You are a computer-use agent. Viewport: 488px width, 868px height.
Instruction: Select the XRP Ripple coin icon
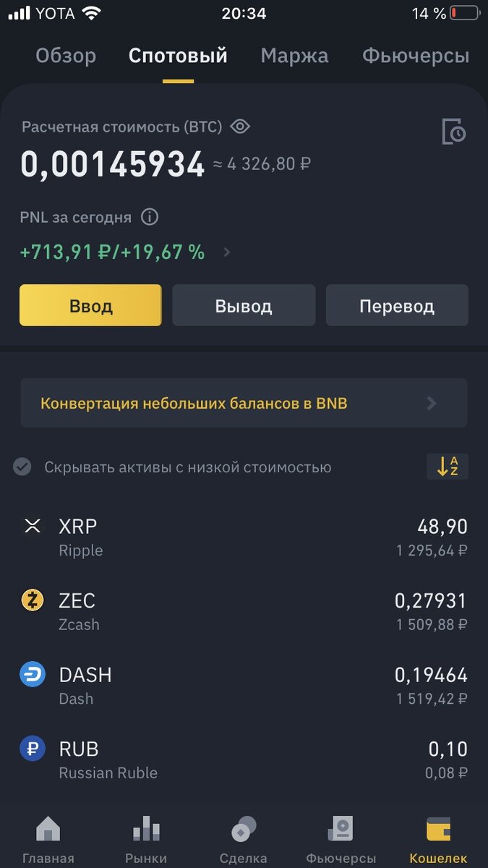[x=32, y=526]
